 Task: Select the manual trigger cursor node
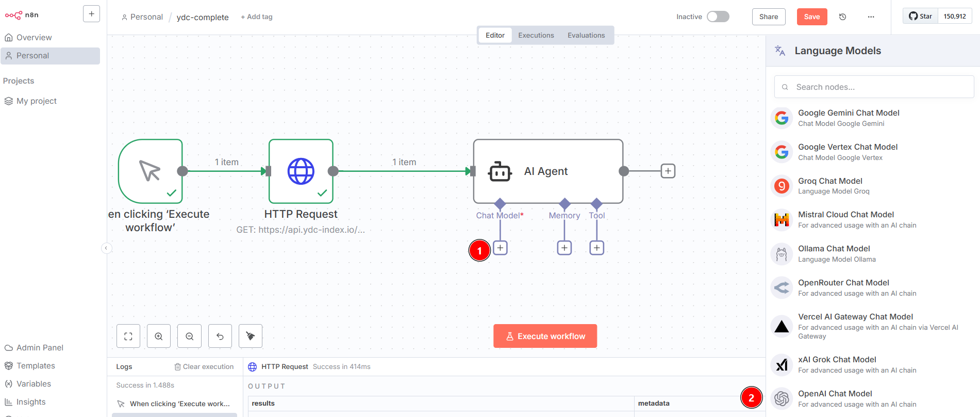[x=151, y=171]
